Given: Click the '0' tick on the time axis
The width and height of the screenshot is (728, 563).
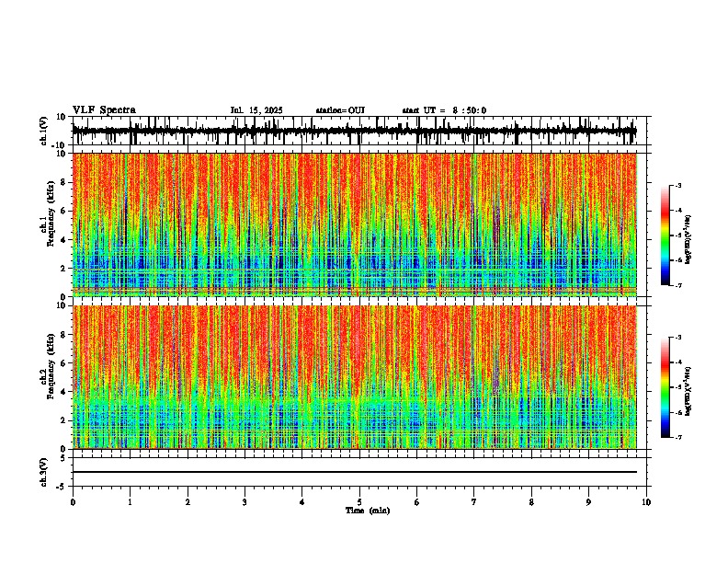Looking at the screenshot, I should [73, 502].
